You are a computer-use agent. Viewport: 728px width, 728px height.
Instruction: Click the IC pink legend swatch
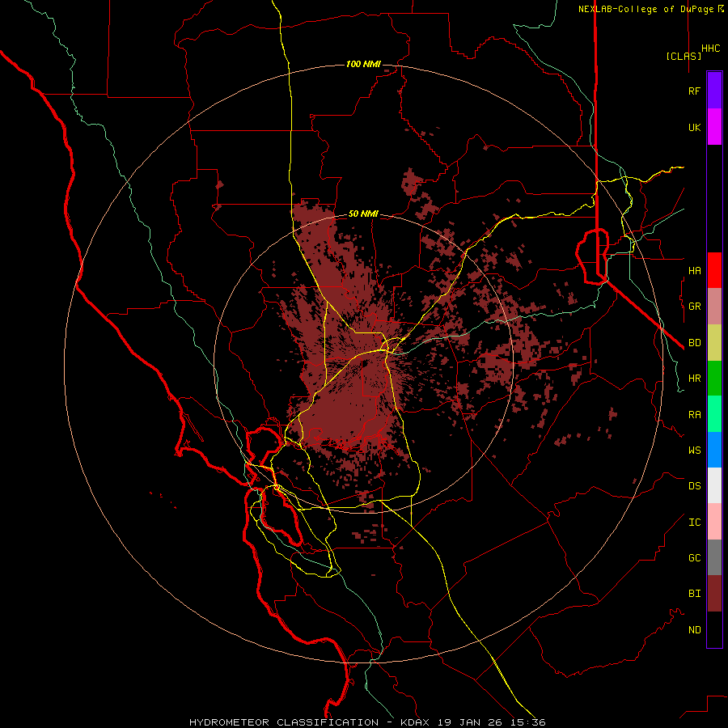[714, 522]
